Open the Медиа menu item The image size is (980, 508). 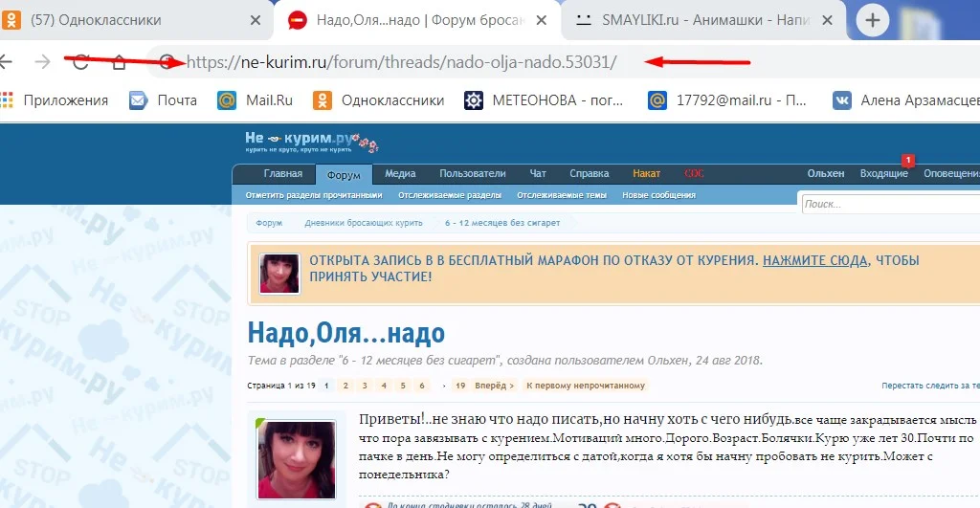click(400, 174)
